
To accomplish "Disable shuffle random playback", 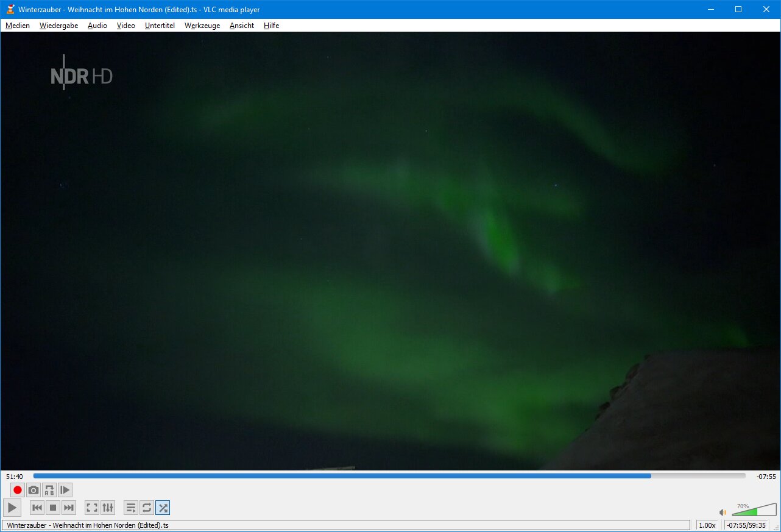I will (x=163, y=508).
